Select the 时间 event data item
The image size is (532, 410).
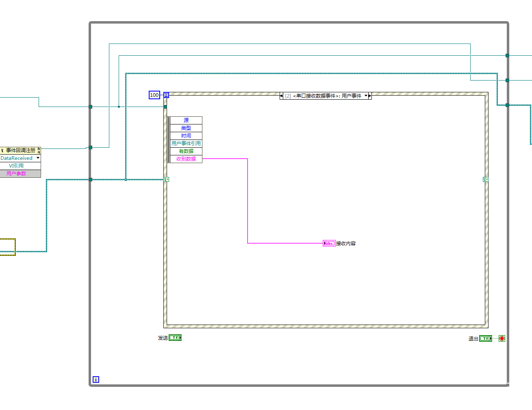(186, 136)
